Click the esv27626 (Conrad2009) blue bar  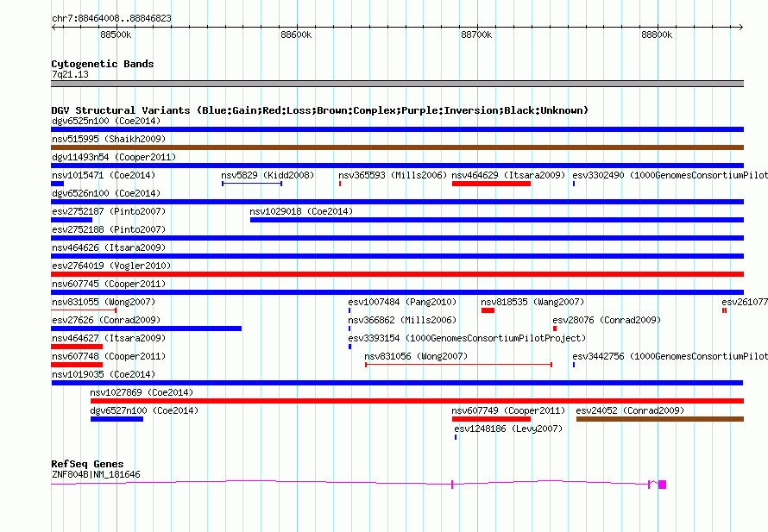[146, 329]
